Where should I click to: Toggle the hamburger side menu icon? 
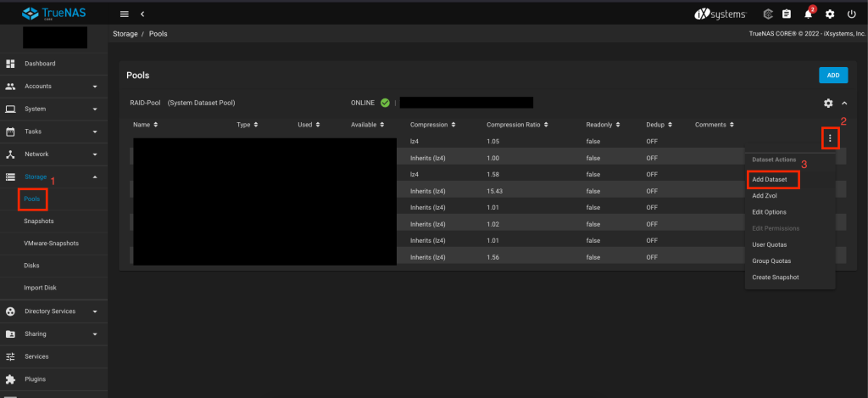(125, 14)
